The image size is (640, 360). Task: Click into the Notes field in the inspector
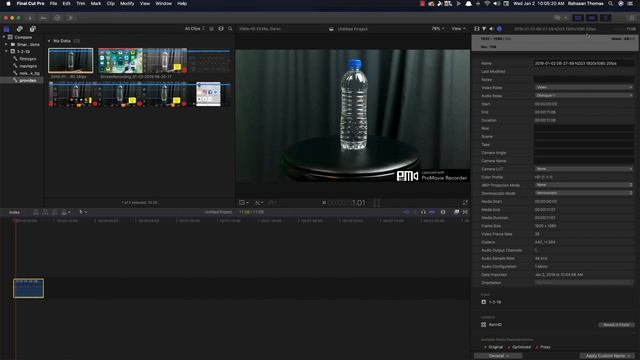click(584, 80)
